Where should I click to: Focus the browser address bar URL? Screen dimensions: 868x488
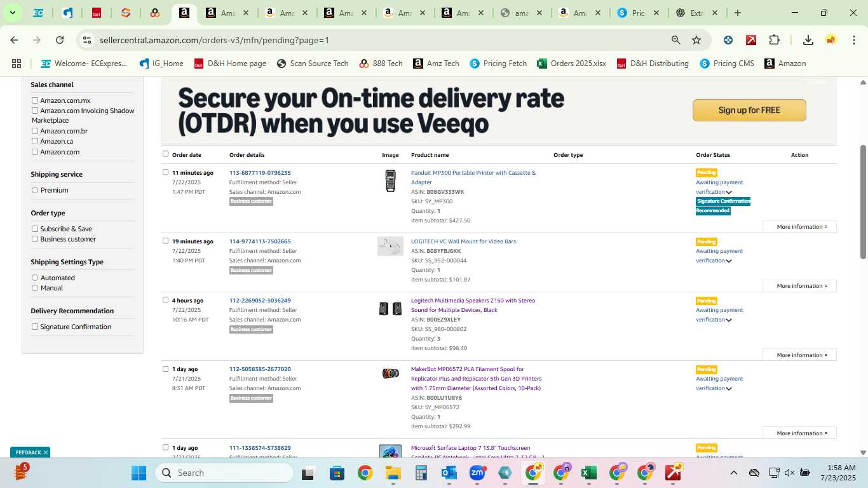214,40
